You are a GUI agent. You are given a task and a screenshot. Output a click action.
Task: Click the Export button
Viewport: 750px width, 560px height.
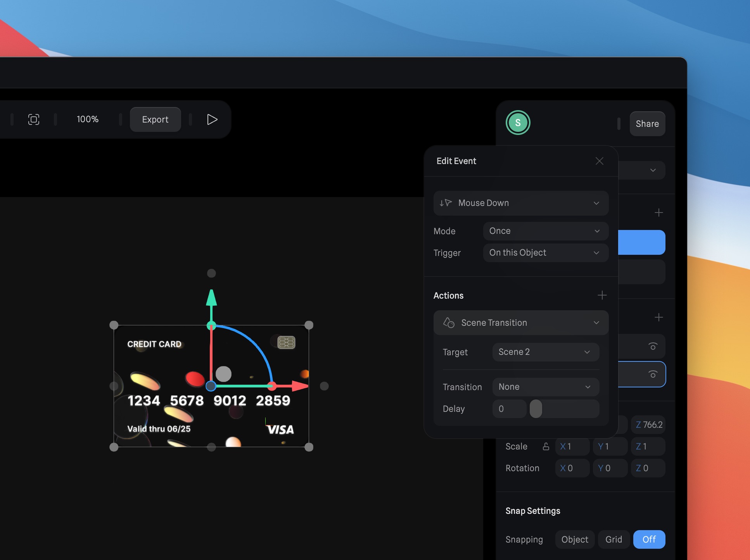click(155, 119)
